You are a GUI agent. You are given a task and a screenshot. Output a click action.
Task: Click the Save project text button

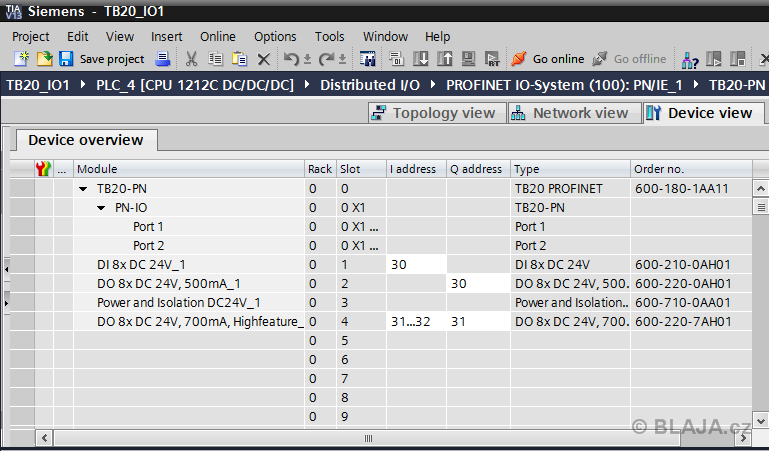point(112,59)
